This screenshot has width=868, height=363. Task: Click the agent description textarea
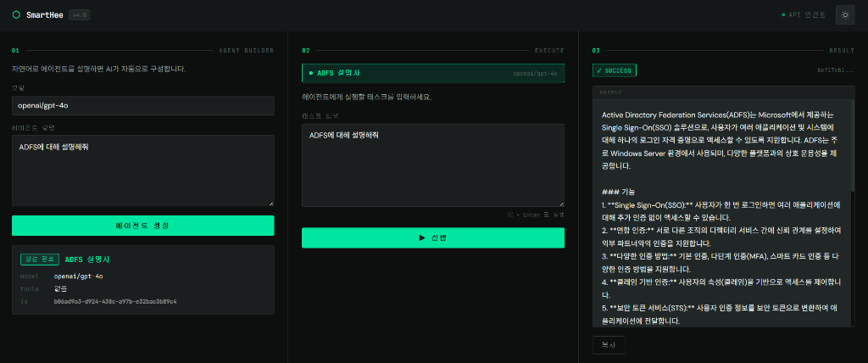click(142, 170)
